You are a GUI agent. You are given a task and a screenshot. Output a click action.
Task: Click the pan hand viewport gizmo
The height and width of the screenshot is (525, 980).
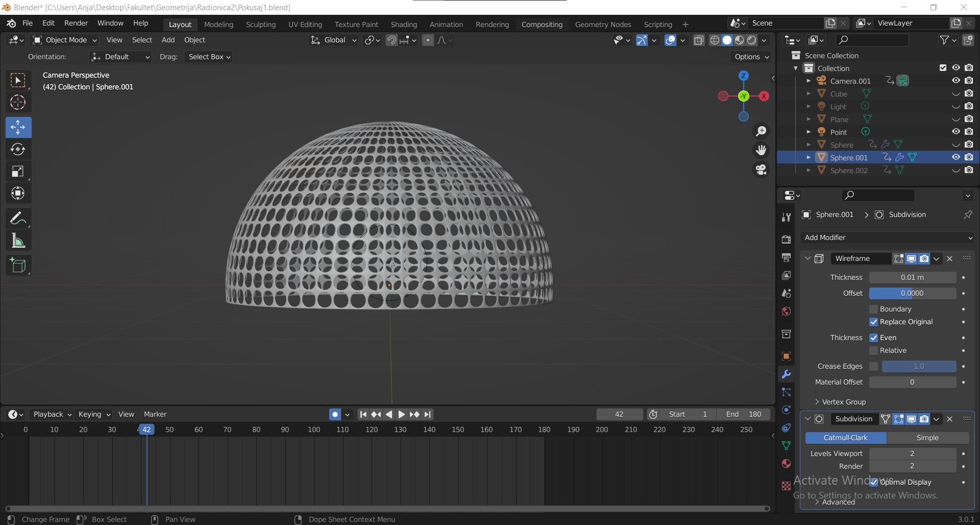(761, 150)
